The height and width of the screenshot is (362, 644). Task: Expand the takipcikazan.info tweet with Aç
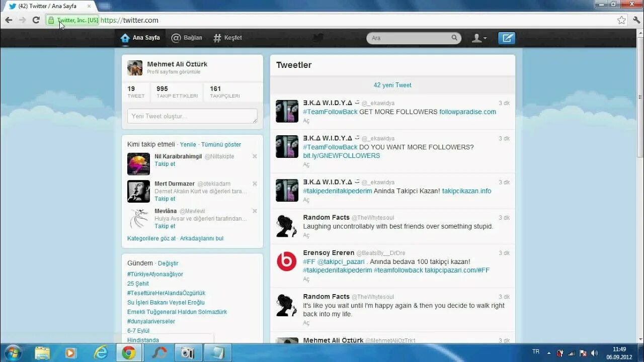click(306, 200)
